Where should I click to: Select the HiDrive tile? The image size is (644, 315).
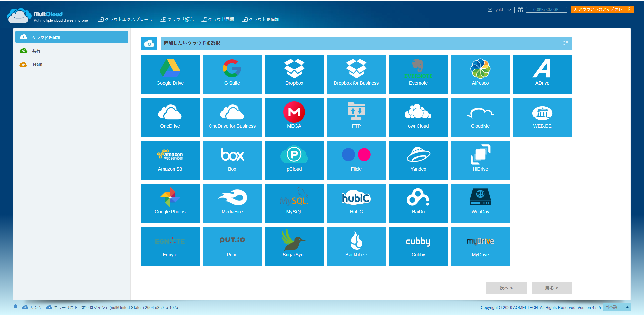pos(480,161)
